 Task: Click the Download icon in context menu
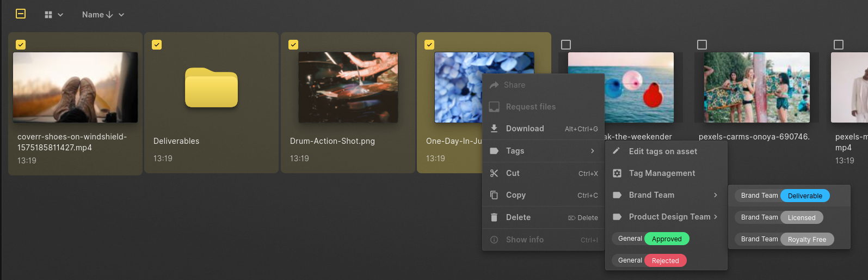(x=494, y=129)
